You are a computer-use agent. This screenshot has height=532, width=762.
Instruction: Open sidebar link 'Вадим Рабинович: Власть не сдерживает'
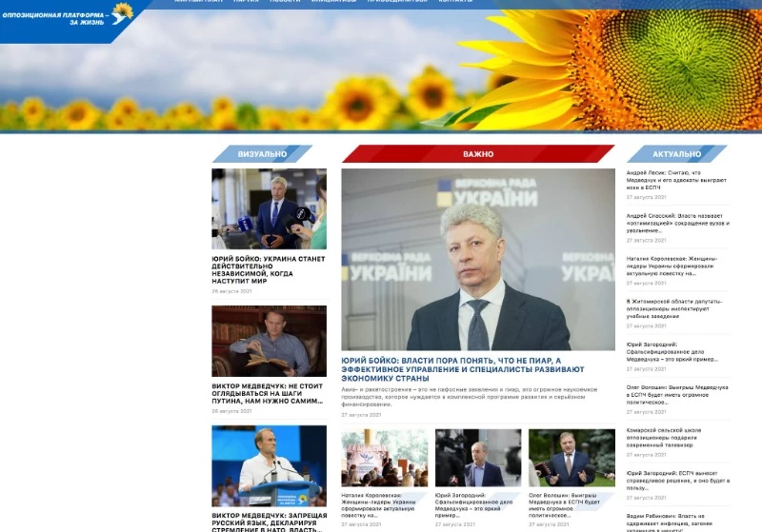click(x=676, y=520)
